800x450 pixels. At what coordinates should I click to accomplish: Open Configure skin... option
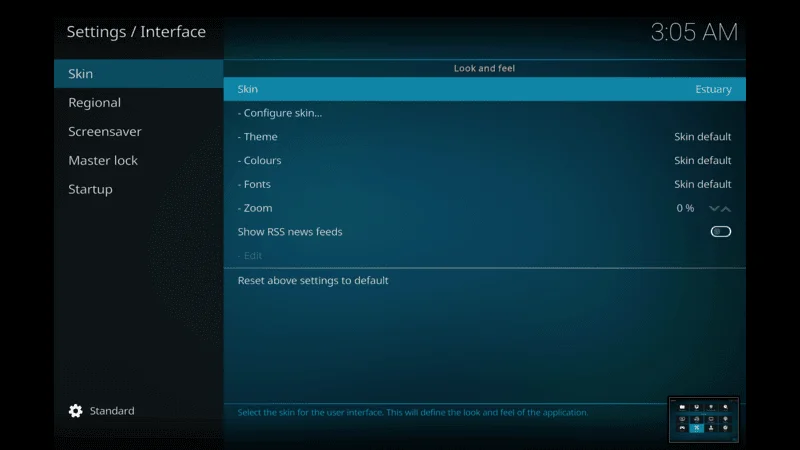pos(485,113)
